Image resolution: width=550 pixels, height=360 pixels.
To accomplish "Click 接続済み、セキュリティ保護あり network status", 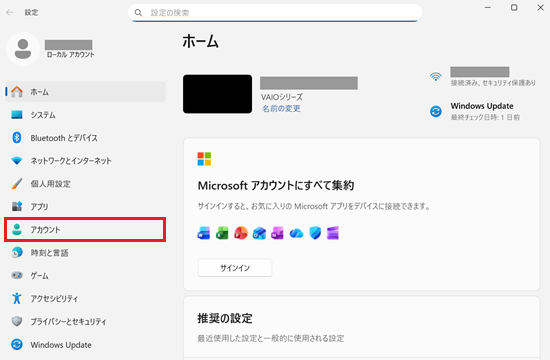I will pyautogui.click(x=493, y=83).
